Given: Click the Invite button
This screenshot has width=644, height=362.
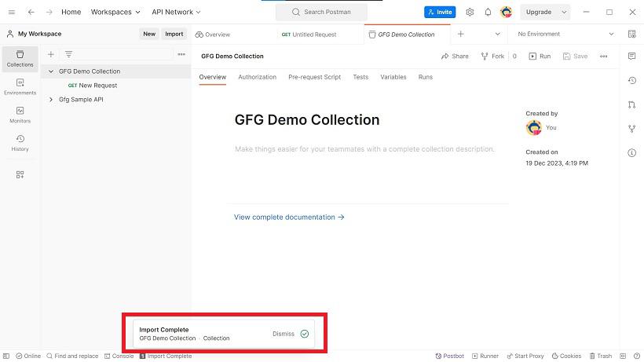Looking at the screenshot, I should (440, 12).
